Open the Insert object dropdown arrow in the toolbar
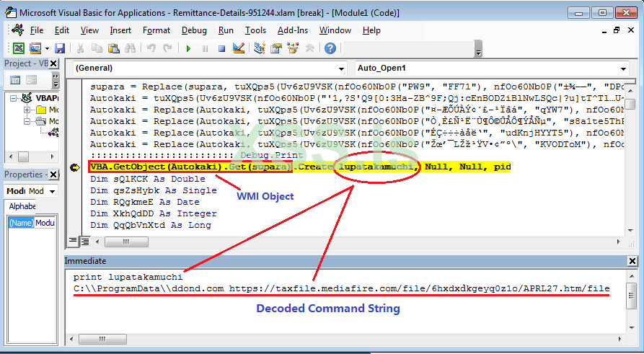Screen dimensions: 644x354 47,48
